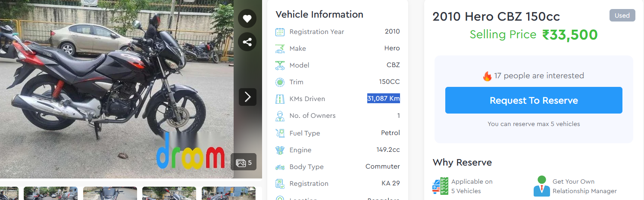Click the KMs Driven label
Image resolution: width=644 pixels, height=200 pixels.
pos(307,99)
